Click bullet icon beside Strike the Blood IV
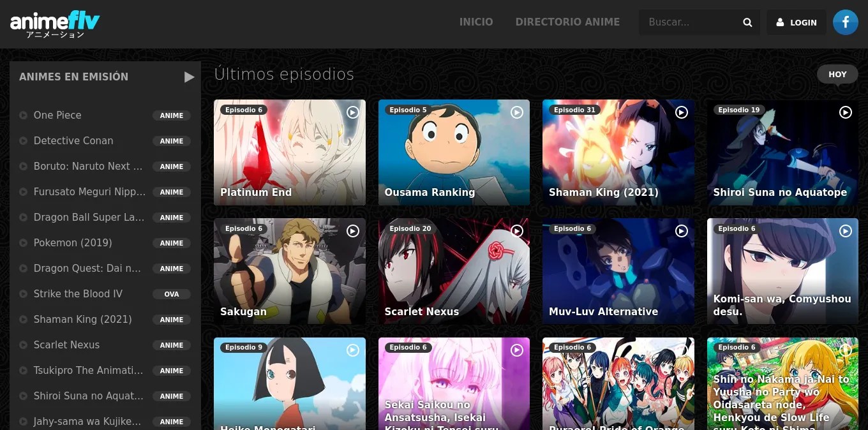The height and width of the screenshot is (430, 868). pyautogui.click(x=24, y=294)
